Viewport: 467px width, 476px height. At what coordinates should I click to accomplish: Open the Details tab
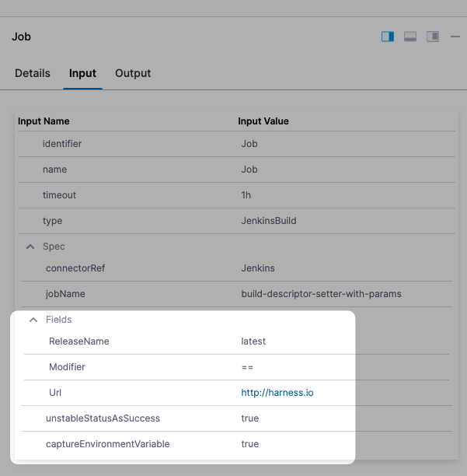(33, 73)
